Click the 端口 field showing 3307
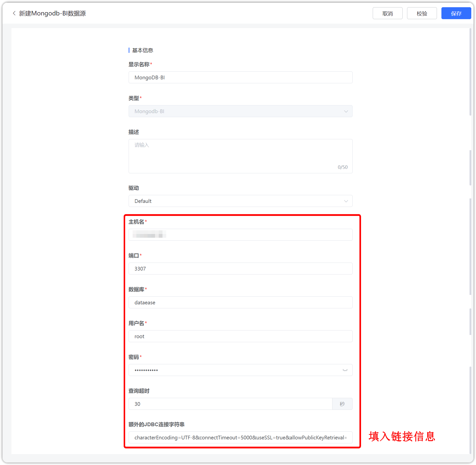Screen dimensions: 476x465 tap(240, 269)
